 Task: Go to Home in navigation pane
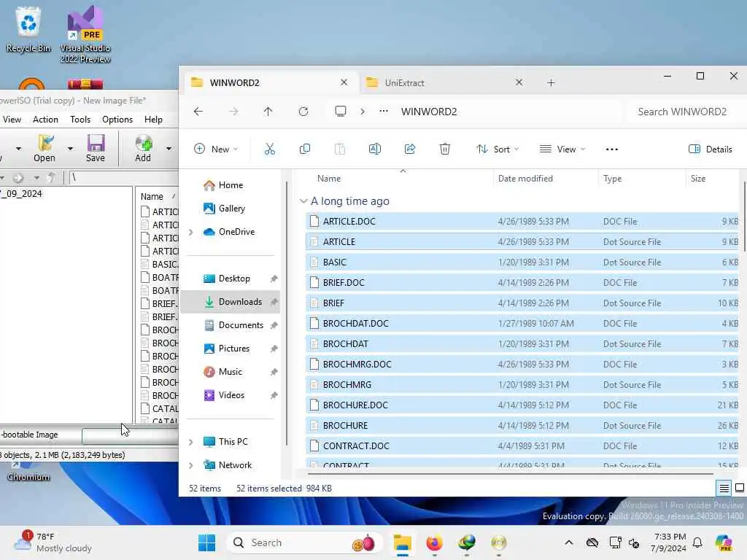[231, 185]
